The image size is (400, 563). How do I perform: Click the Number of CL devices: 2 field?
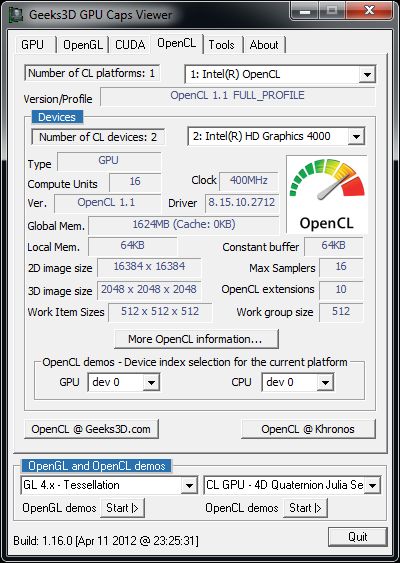[98, 137]
